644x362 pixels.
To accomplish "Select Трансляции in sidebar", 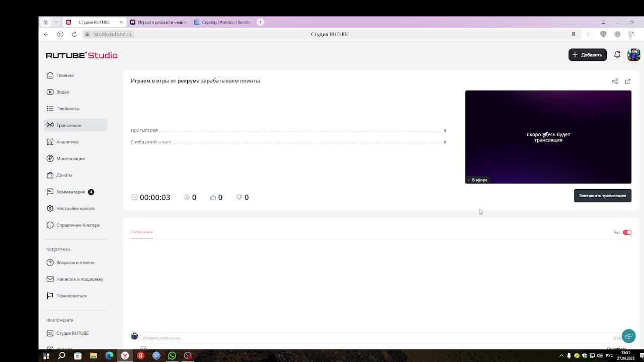I will click(x=75, y=125).
